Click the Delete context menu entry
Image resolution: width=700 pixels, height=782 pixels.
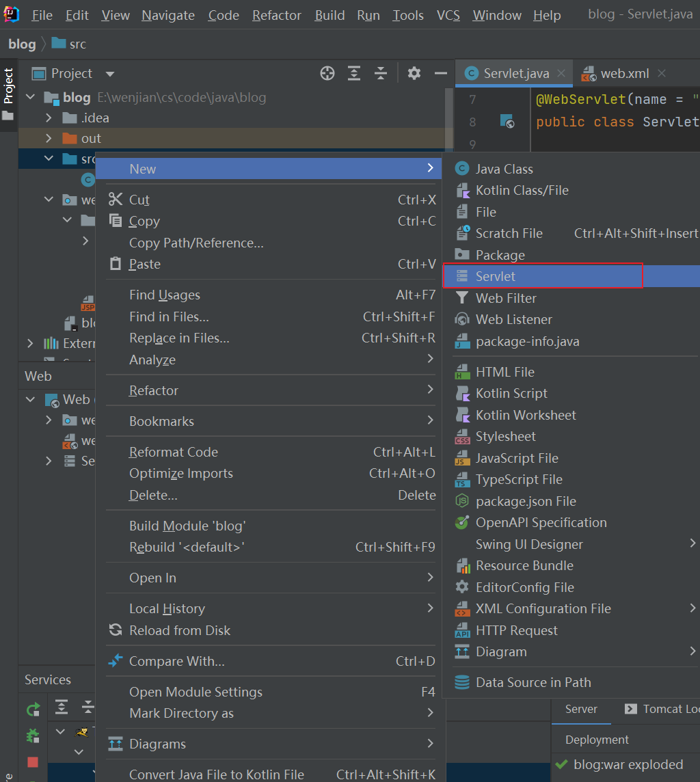(x=270, y=495)
